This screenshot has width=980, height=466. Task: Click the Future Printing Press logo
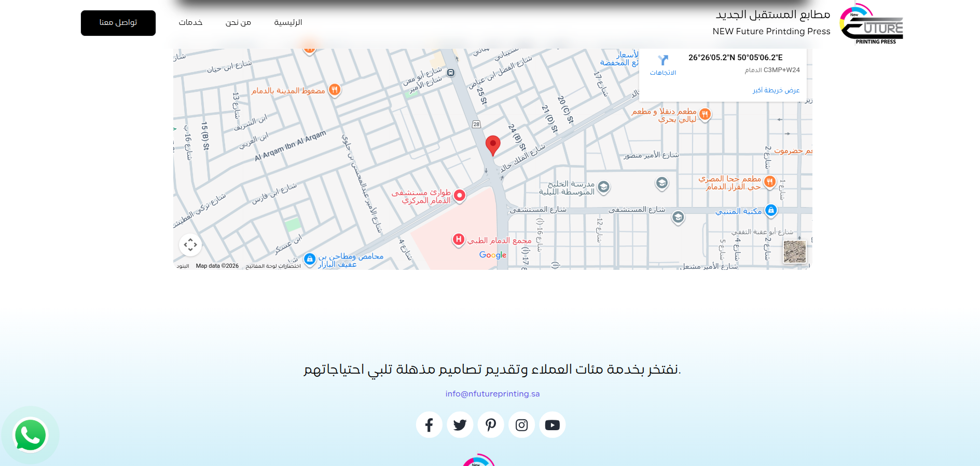[x=871, y=24]
